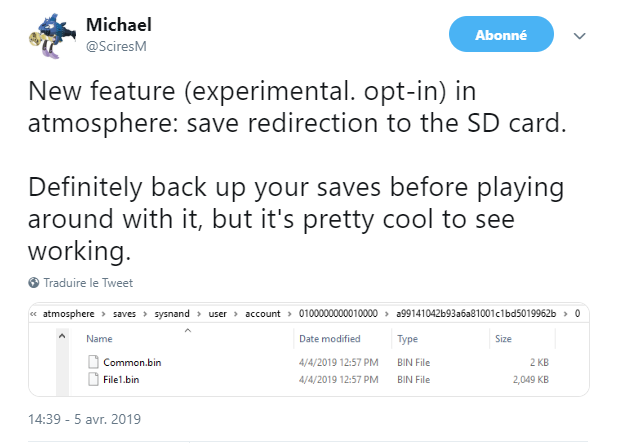Open the embedded file explorer image
Image resolution: width=617 pixels, height=443 pixels.
coord(308,349)
